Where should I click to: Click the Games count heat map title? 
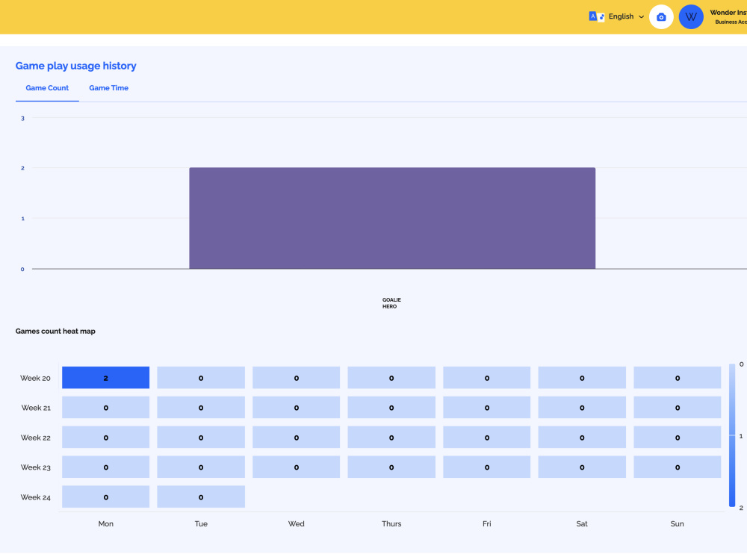55,331
